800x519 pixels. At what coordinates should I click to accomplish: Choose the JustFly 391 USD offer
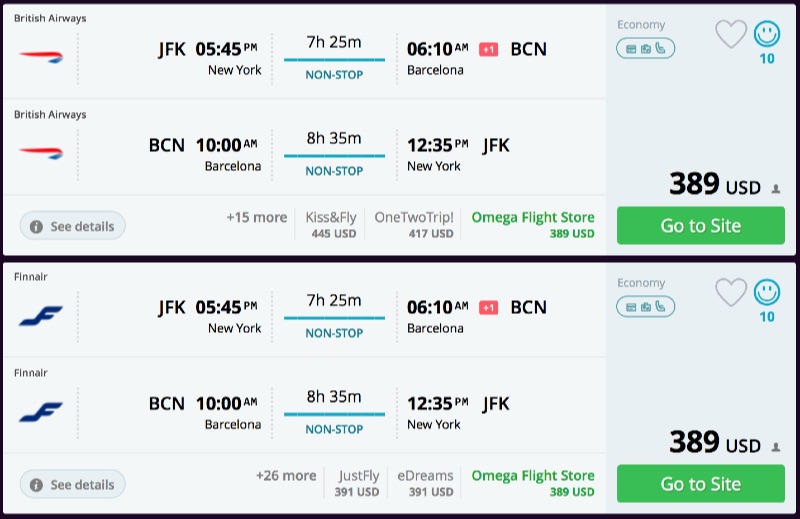[x=359, y=483]
